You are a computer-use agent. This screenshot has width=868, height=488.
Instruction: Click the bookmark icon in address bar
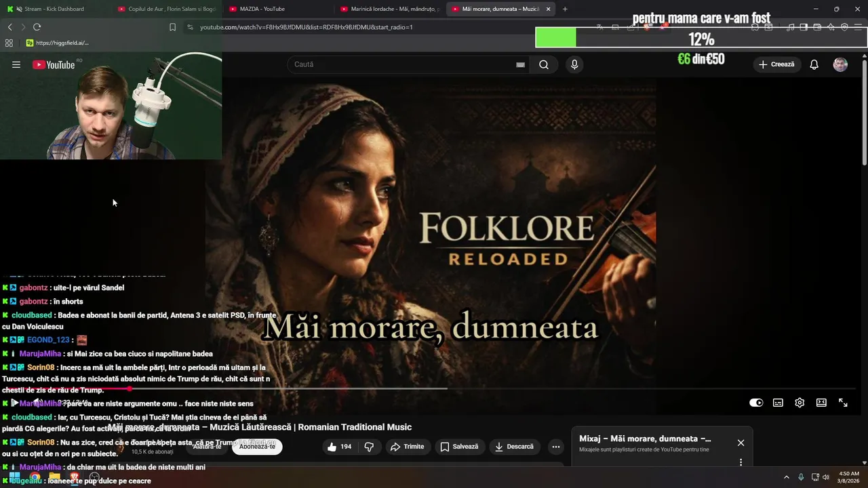coord(172,27)
